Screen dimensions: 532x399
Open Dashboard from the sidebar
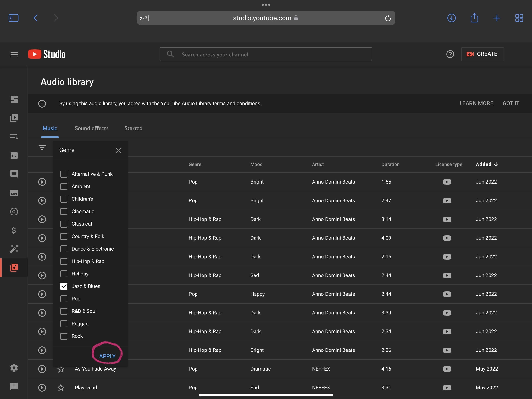(x=14, y=99)
